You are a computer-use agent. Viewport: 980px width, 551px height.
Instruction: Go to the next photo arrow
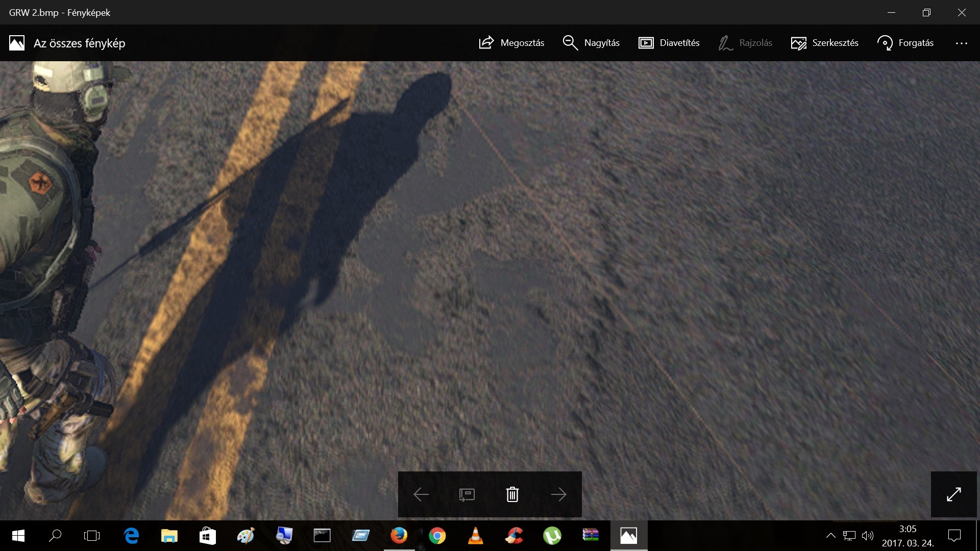[x=559, y=494]
